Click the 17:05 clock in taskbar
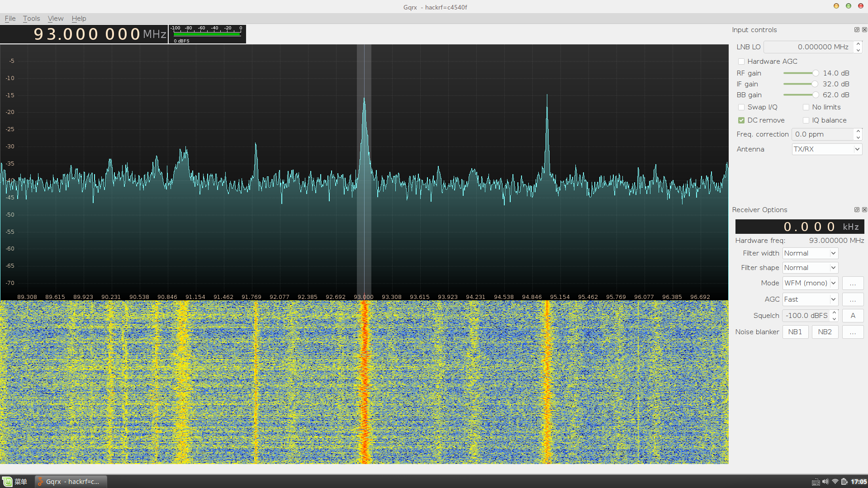 (859, 482)
